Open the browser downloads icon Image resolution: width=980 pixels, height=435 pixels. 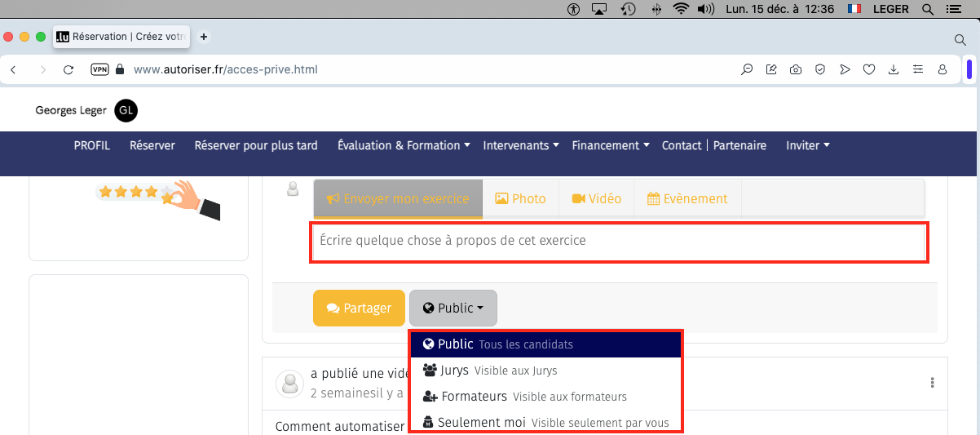(x=894, y=69)
